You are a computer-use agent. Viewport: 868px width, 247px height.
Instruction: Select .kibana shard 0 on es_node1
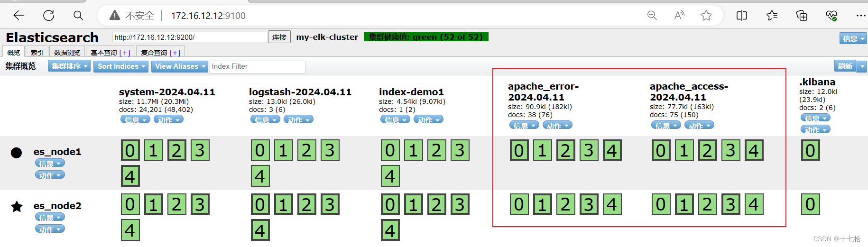[x=810, y=150]
